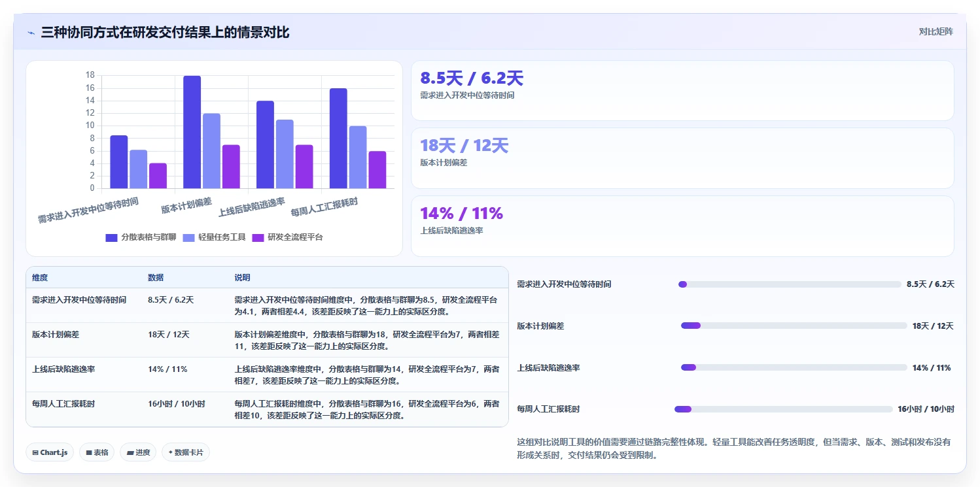Select table value 14% / 11%
Image resolution: width=980 pixels, height=487 pixels.
coord(167,369)
